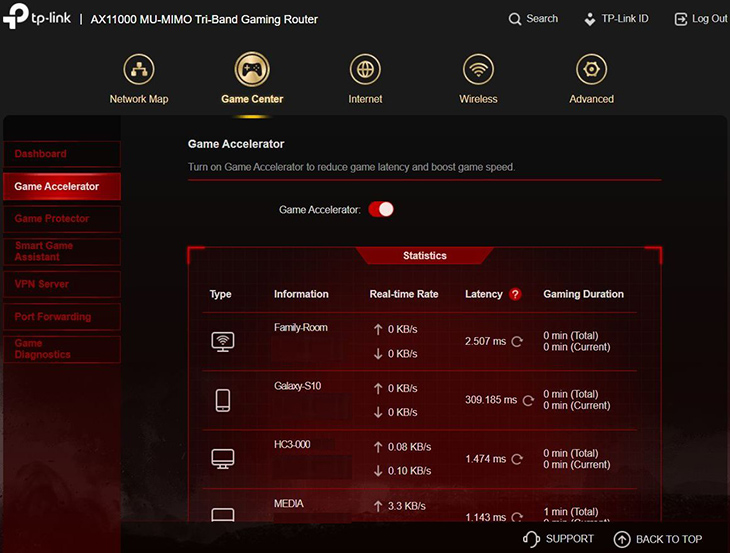Open Game Diagnostics in the sidebar
Viewport: 730px width, 553px height.
62,349
